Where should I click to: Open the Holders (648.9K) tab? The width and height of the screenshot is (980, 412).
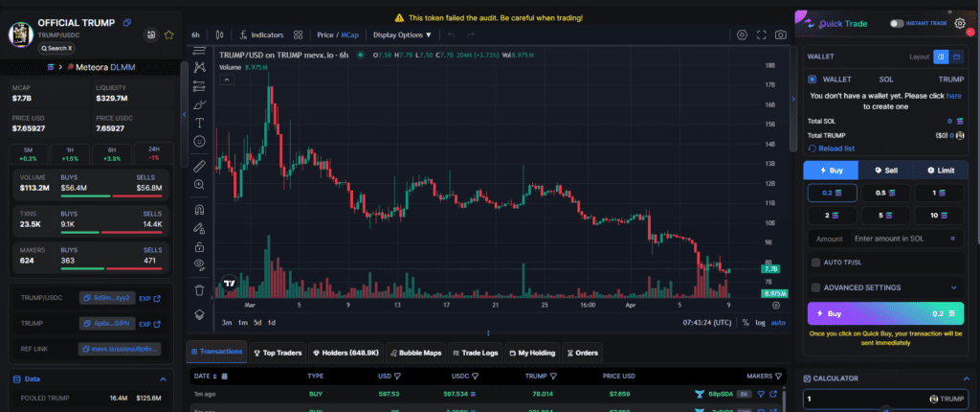pos(345,353)
